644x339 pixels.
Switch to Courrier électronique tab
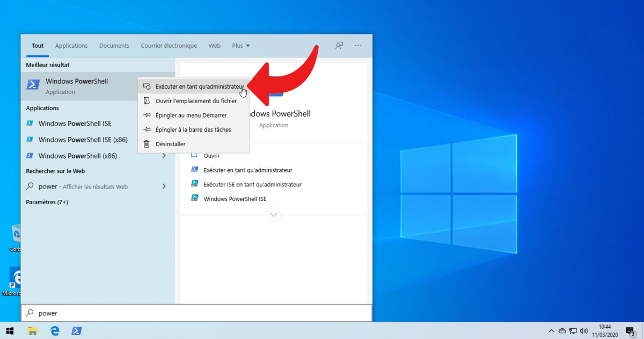[169, 46]
